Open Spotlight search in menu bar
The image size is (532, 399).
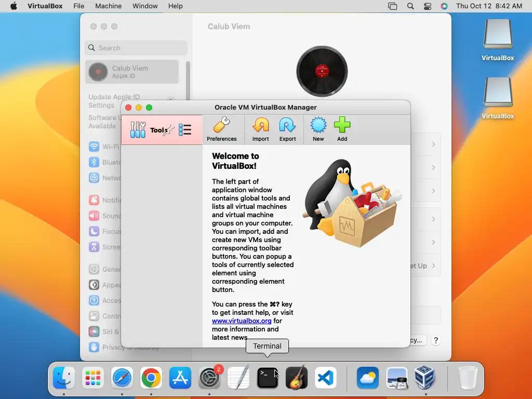tap(410, 6)
